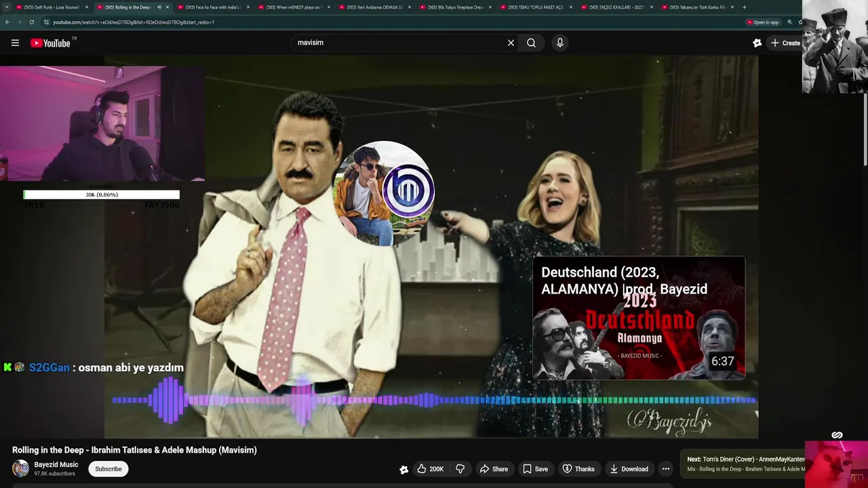Screen dimensions: 868x488
Task: Open the Create menu
Action: click(785, 43)
